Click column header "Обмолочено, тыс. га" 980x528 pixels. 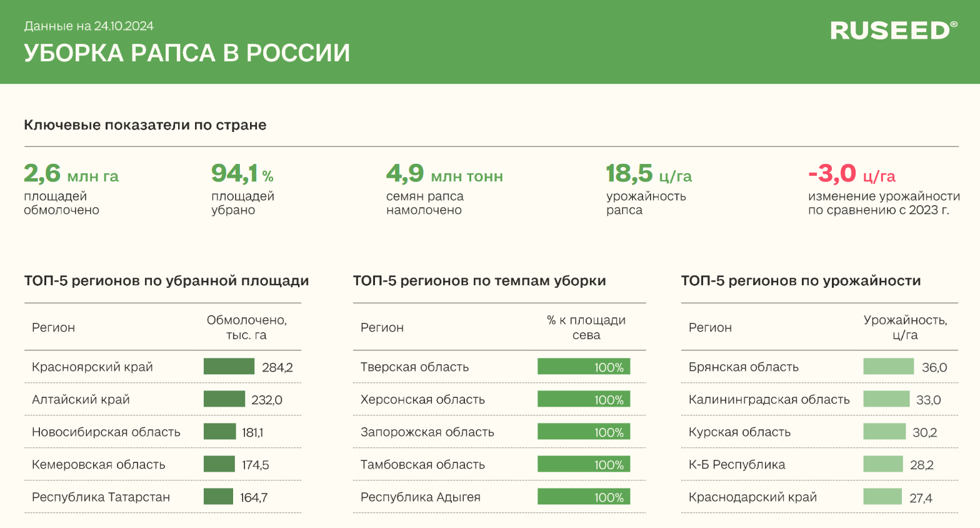pos(246,327)
